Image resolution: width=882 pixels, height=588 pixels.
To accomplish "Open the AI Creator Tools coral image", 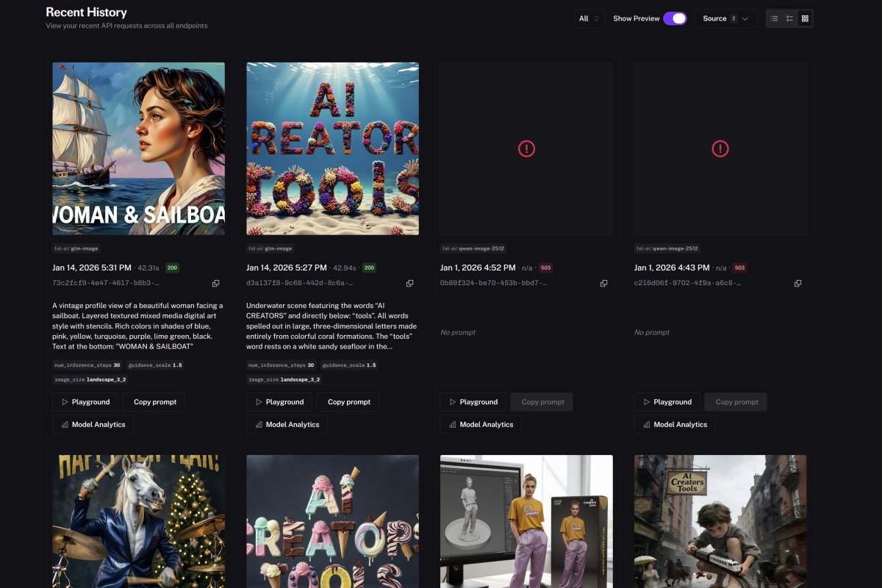I will 332,148.
